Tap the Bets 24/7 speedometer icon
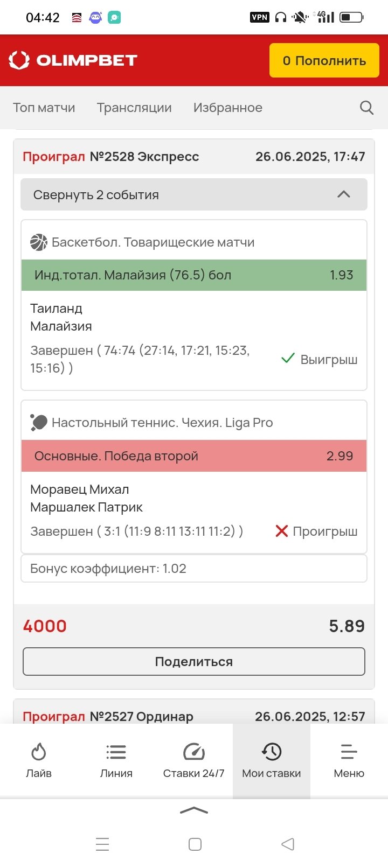The image size is (388, 868). 194,752
